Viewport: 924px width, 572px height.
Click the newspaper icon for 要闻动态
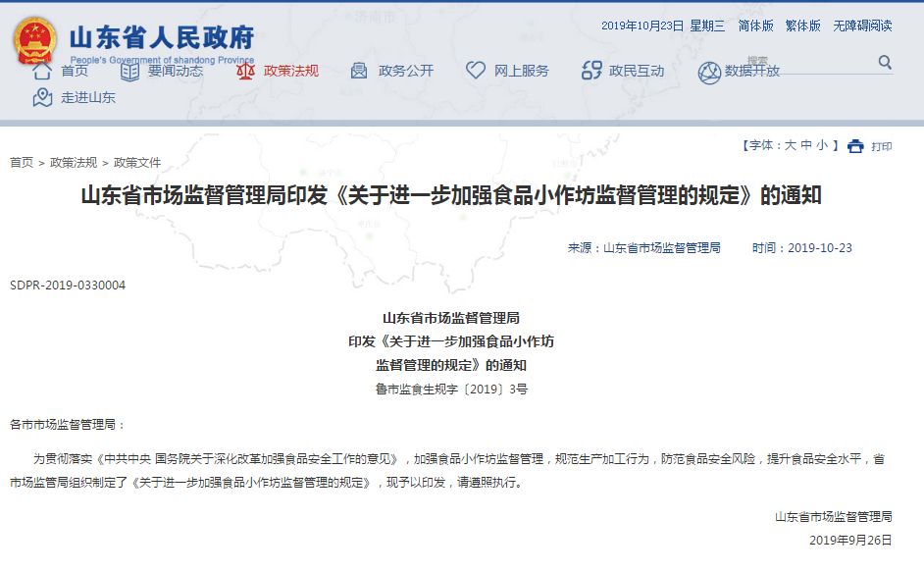(129, 71)
